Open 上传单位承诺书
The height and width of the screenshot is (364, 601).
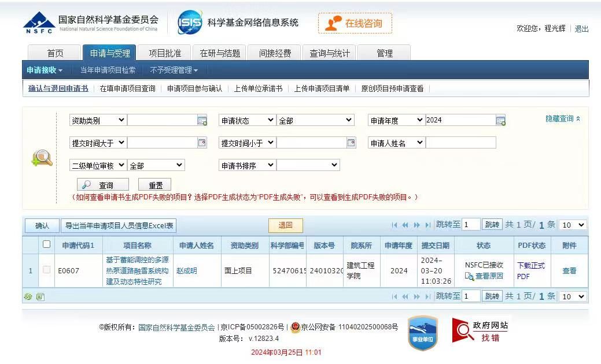pyautogui.click(x=258, y=88)
